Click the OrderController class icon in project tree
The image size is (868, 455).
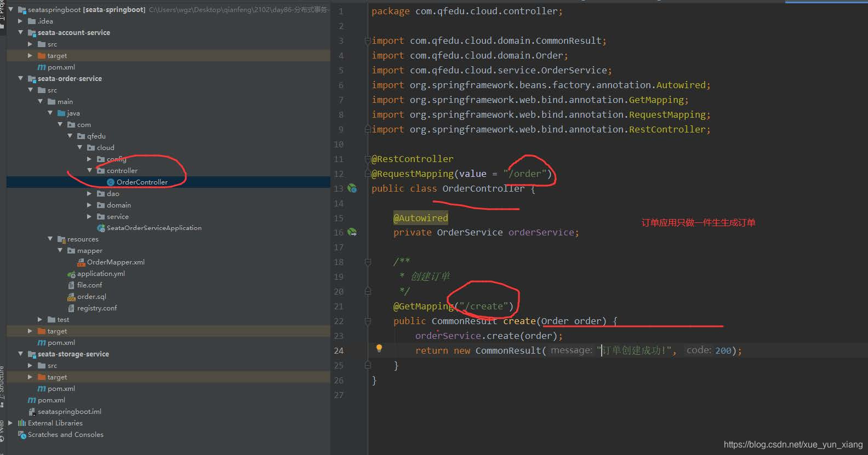(111, 182)
